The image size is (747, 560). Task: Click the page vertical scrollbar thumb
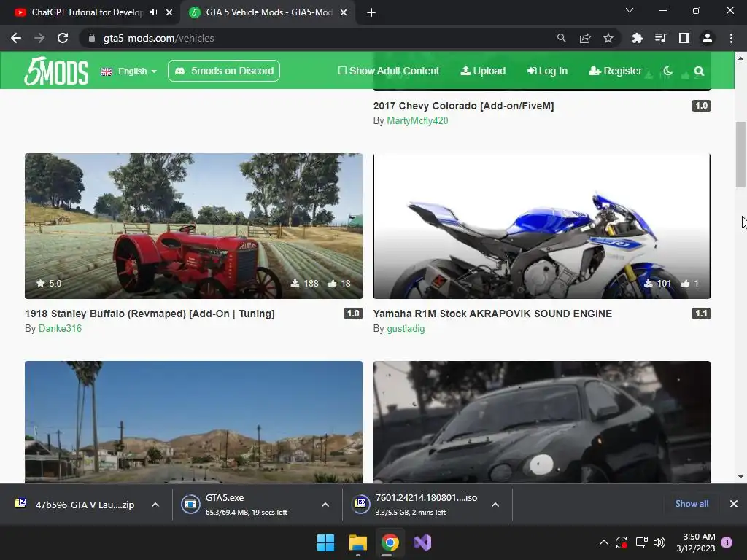pos(740,155)
